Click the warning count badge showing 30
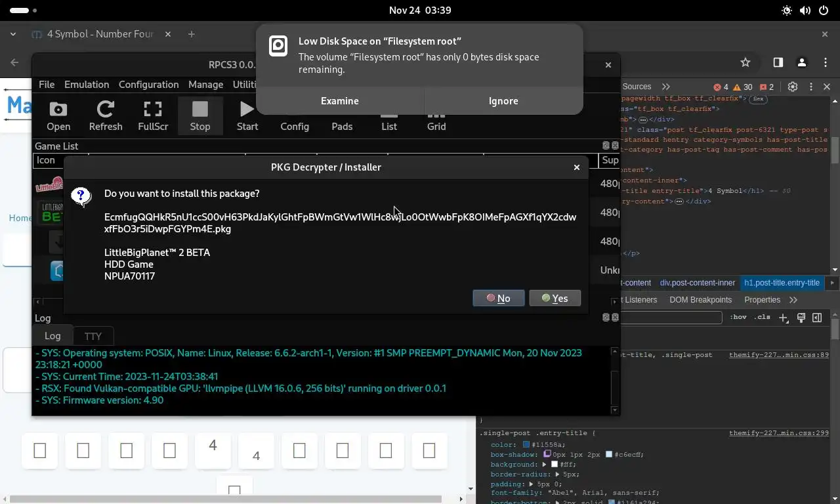Screen dimensions: 840x504 click(743, 87)
